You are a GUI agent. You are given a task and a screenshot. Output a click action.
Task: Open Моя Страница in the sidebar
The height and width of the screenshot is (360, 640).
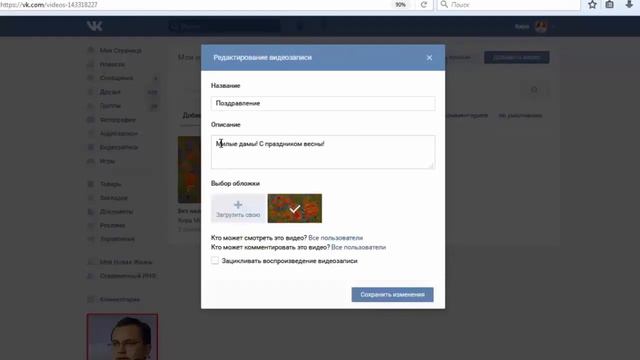[x=120, y=50]
